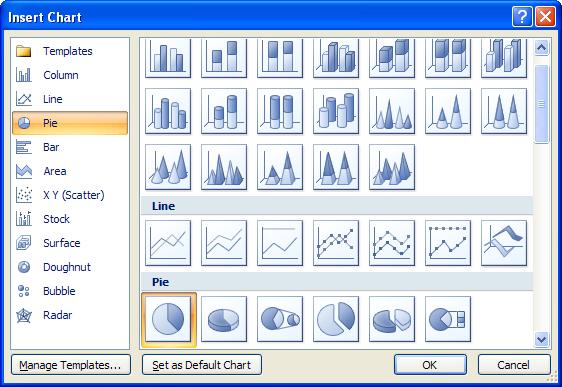Choose the exploded pie chart

coord(336,319)
